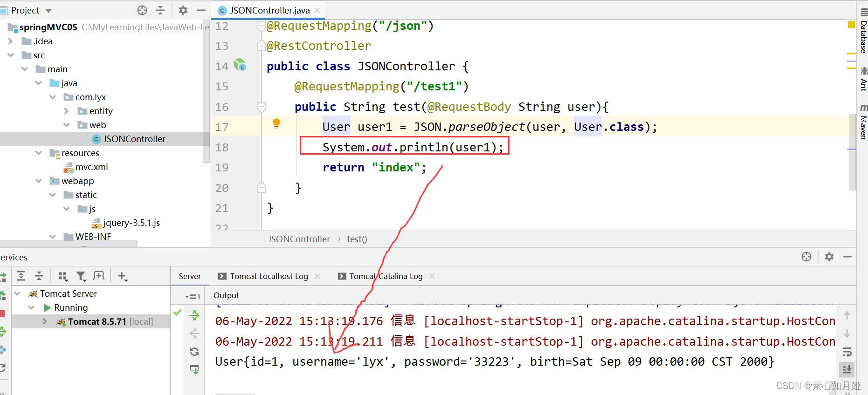Screen dimensions: 868x395
Task: Click the Project tree horizontal scrollbar
Action: tap(69, 243)
